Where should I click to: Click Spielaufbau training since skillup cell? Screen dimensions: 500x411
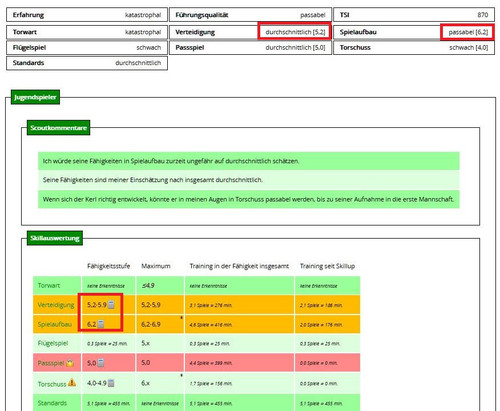pos(328,324)
